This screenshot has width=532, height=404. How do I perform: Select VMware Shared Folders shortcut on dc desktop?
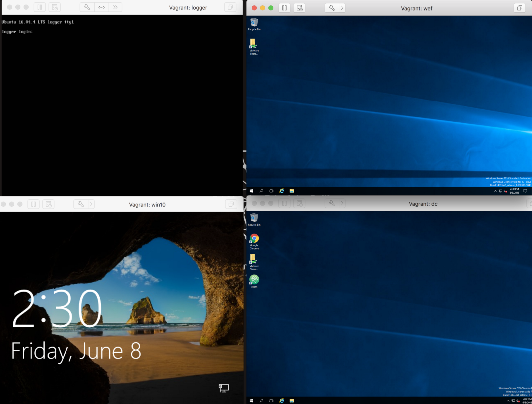point(254,262)
